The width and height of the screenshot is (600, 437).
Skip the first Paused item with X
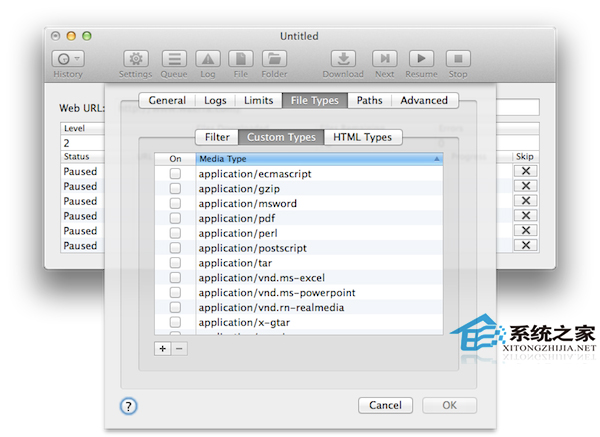(526, 171)
